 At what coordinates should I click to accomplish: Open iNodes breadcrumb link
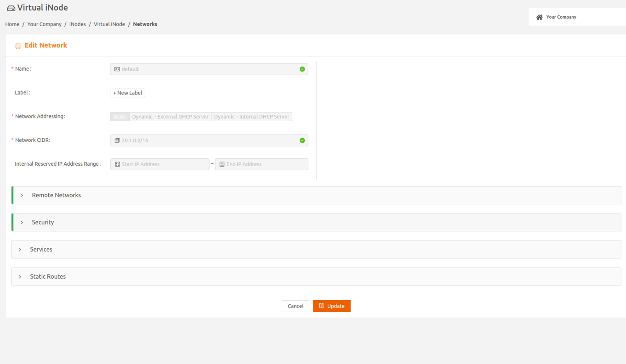pyautogui.click(x=78, y=24)
